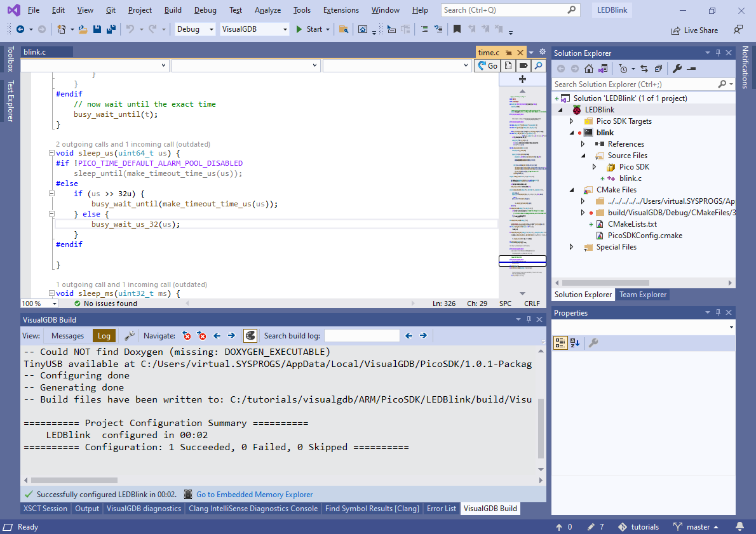Click the Home icon in Solution Explorer
Viewport: 756px width, 534px height.
click(x=589, y=69)
